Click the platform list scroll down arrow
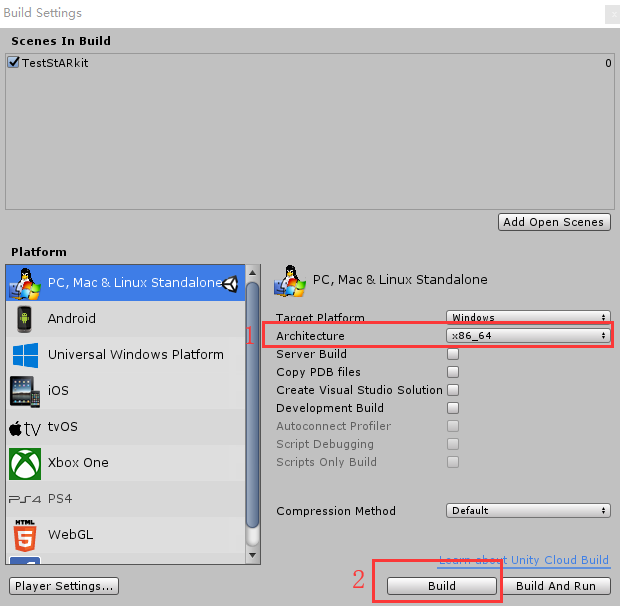 pyautogui.click(x=252, y=555)
